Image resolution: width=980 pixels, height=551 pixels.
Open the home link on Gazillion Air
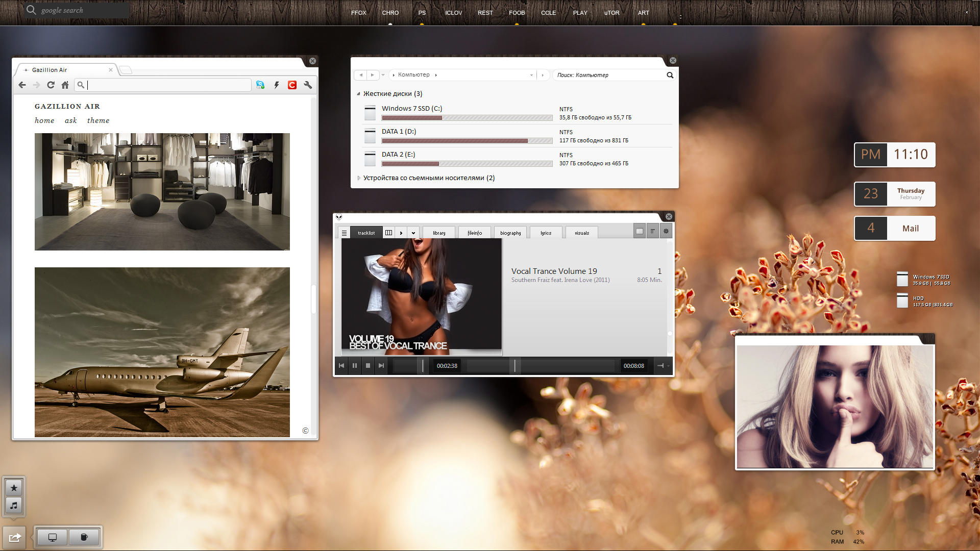[44, 120]
